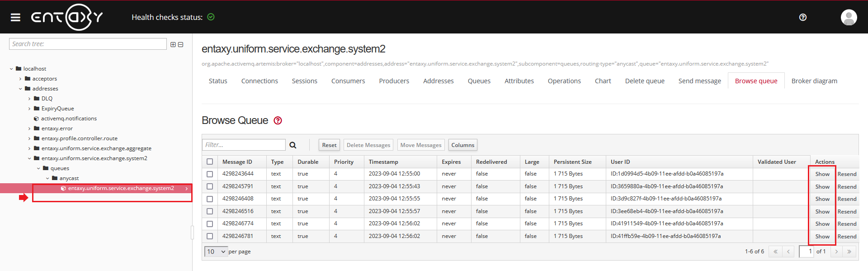Open the hamburger navigation menu
This screenshot has width=868, height=271.
(x=15, y=17)
